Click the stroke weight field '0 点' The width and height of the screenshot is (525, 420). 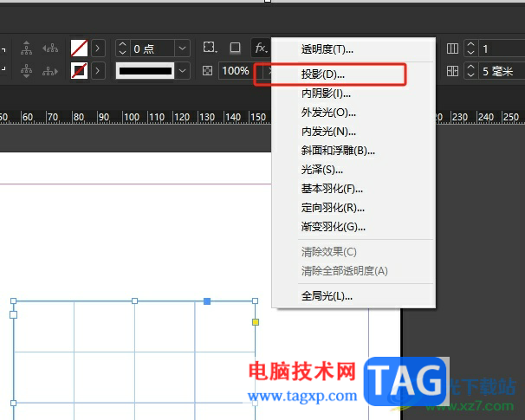coord(152,48)
